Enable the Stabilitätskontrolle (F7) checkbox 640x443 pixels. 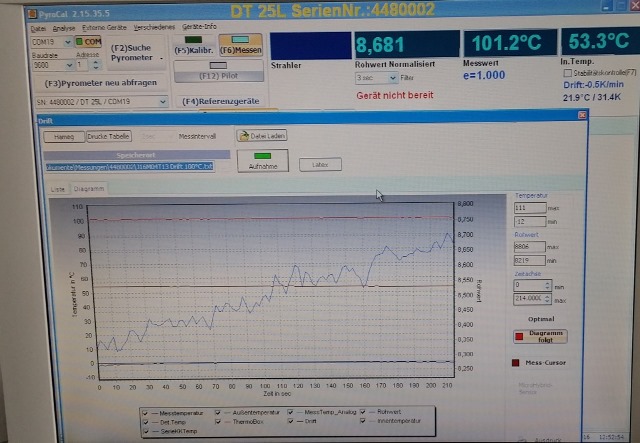click(567, 73)
